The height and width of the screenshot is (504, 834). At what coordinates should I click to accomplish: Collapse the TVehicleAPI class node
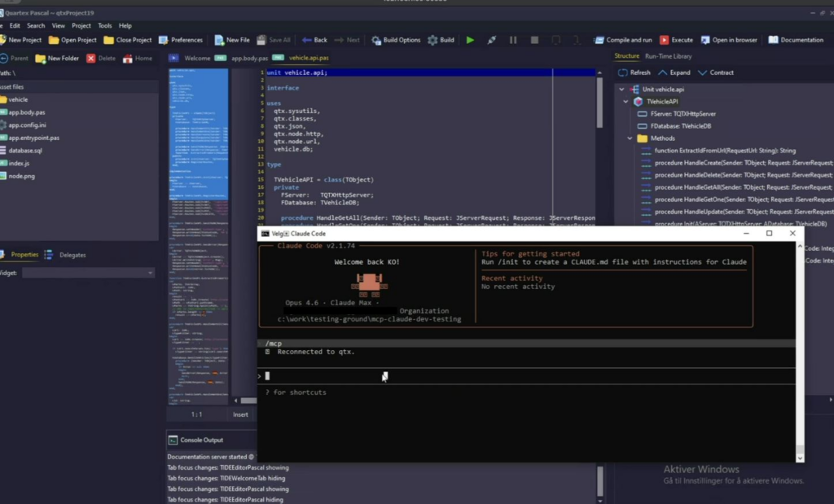tap(626, 102)
